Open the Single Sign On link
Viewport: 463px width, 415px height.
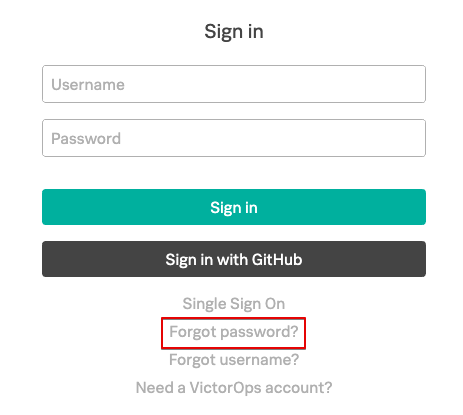(x=234, y=304)
